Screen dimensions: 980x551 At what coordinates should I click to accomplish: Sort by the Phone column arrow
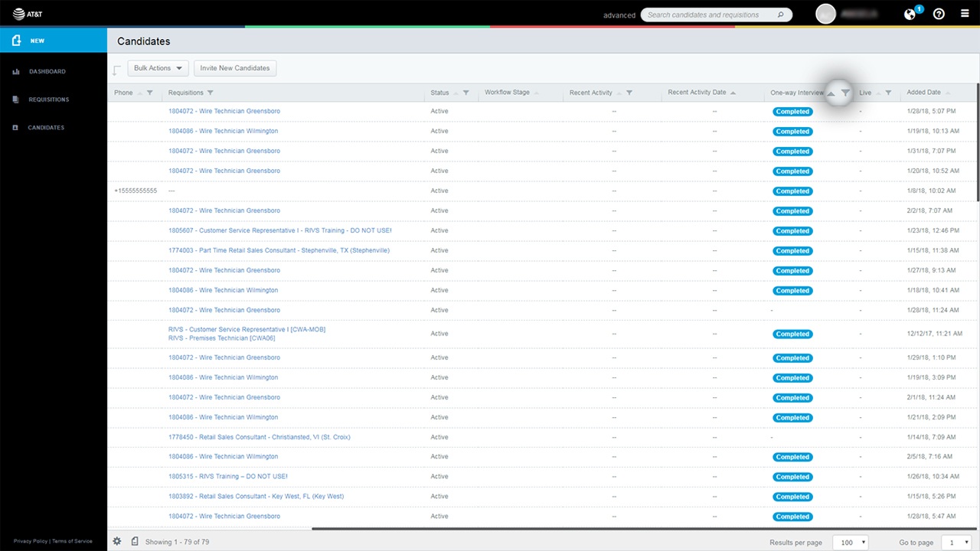pos(139,93)
